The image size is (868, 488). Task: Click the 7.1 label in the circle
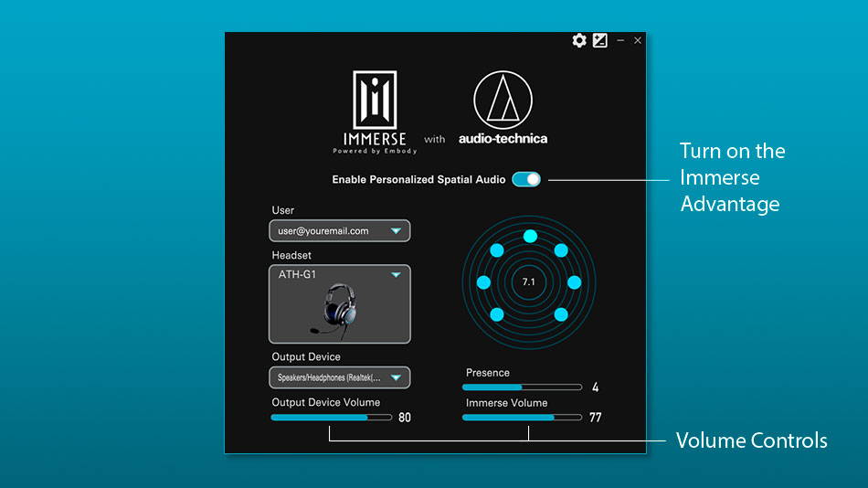[529, 282]
